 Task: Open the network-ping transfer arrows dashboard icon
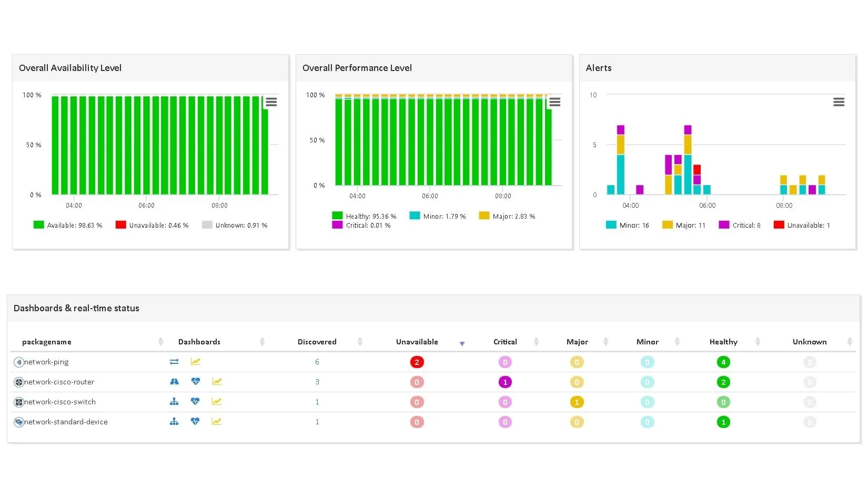(174, 362)
